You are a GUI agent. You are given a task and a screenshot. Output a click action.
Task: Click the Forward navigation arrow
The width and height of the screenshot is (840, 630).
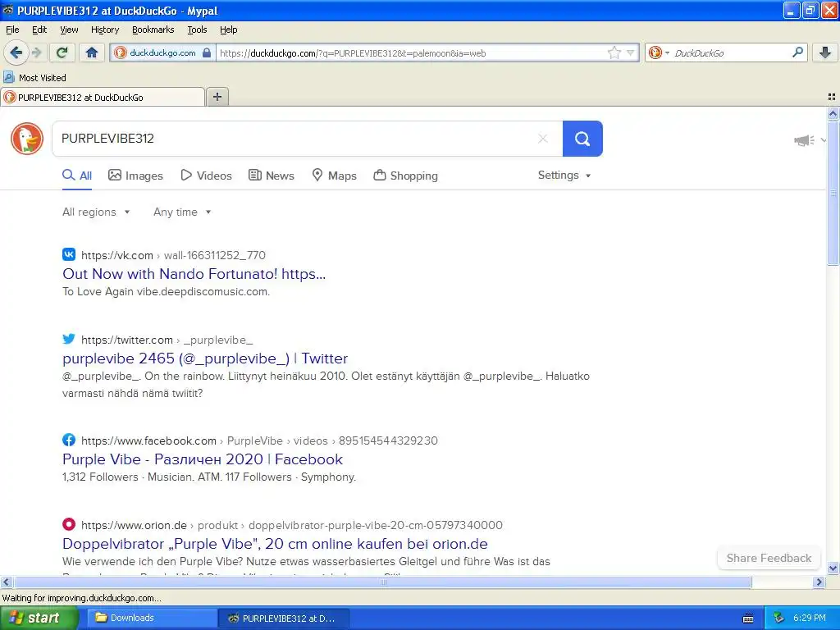[x=36, y=52]
